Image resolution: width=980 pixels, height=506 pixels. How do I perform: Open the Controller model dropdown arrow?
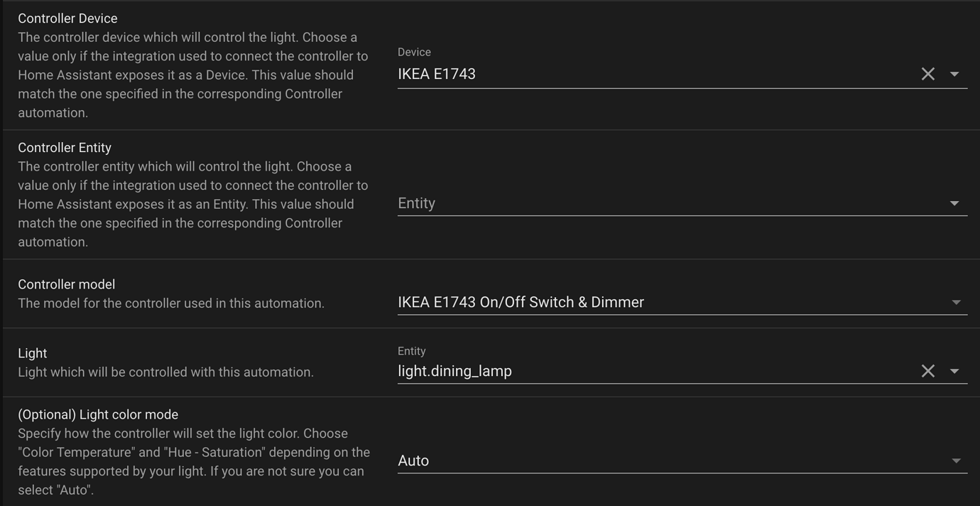click(x=955, y=301)
